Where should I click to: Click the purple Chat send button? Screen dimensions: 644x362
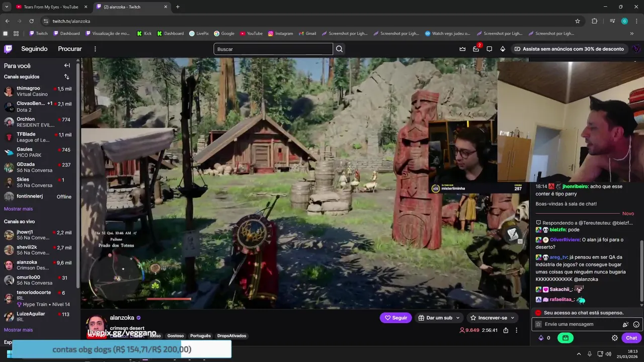[x=631, y=338]
